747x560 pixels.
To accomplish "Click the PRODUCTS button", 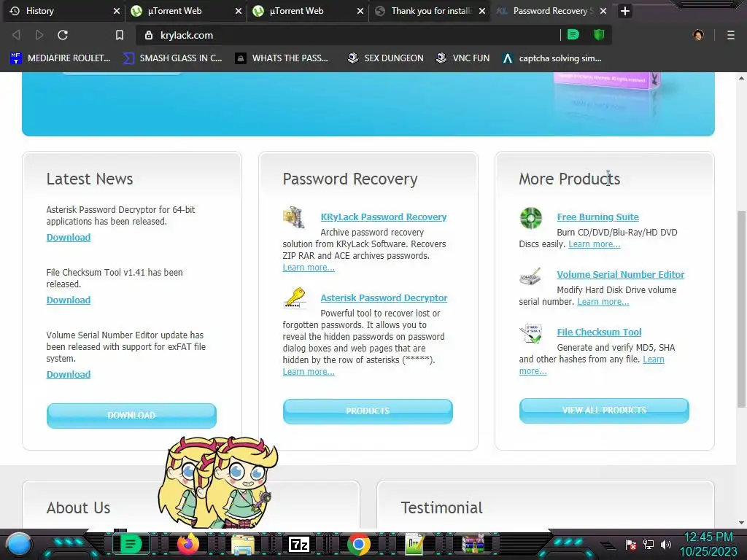I will (x=368, y=411).
